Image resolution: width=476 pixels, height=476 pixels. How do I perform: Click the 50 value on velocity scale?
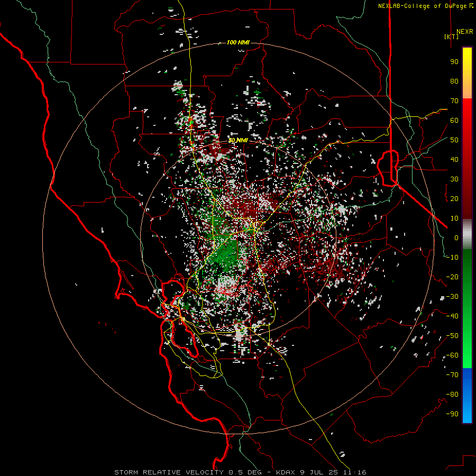click(x=454, y=140)
